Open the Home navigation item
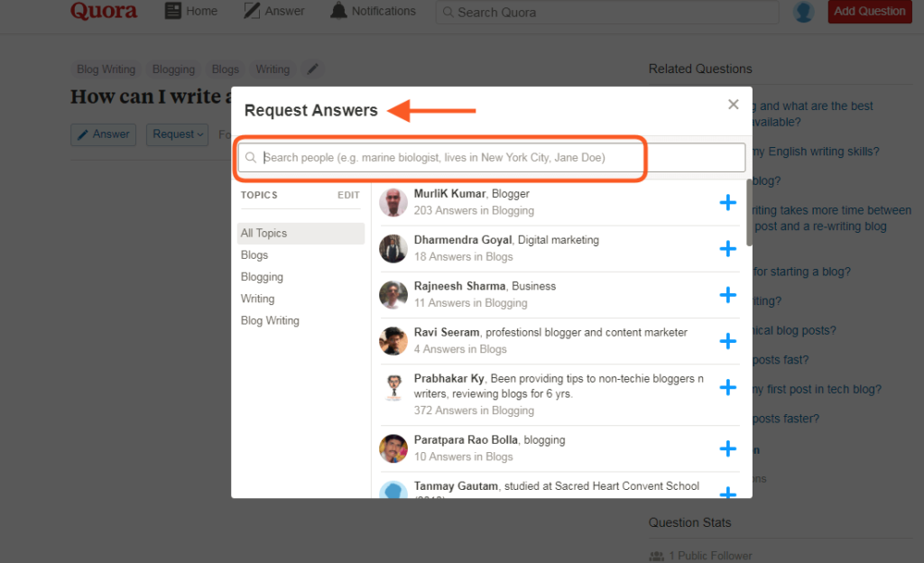The width and height of the screenshot is (924, 563). (191, 11)
